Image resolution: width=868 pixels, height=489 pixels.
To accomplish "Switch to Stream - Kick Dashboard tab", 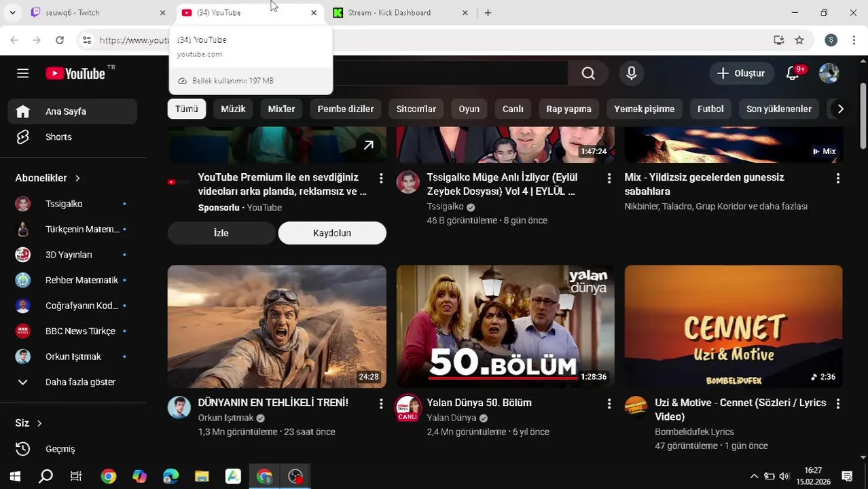I will point(401,13).
